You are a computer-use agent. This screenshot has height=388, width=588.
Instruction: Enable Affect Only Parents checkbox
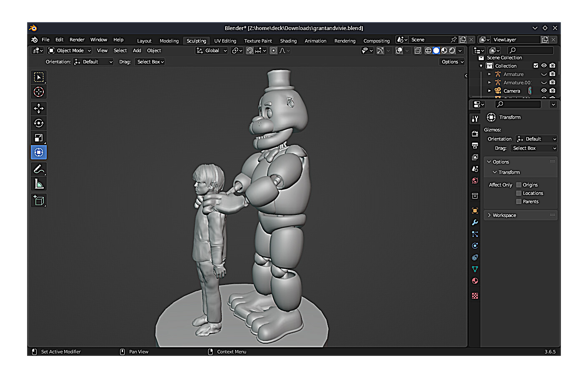point(519,202)
